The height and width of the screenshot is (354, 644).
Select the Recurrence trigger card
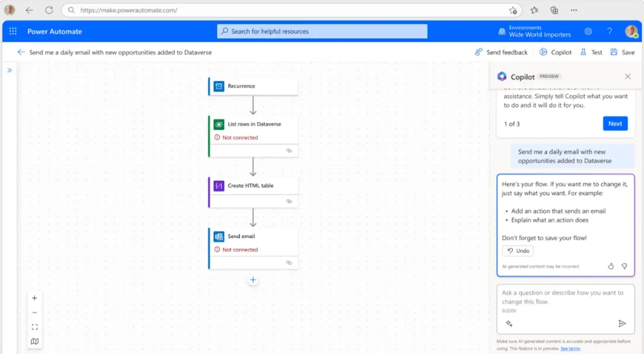pos(253,86)
